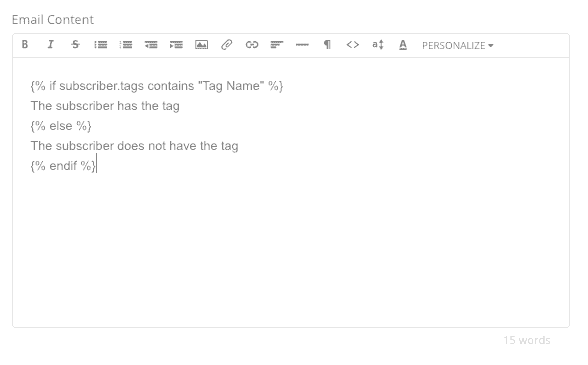The width and height of the screenshot is (588, 365).
Task: Click the 'Email Content' label
Action: 53,20
